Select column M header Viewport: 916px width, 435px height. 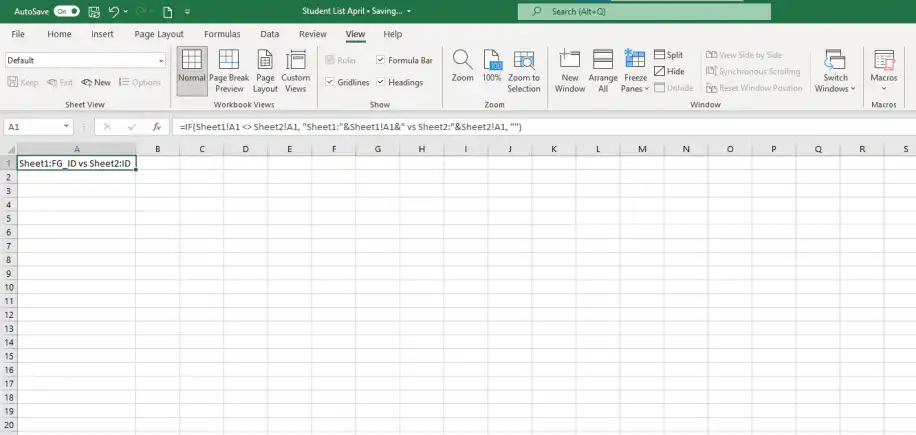coord(642,149)
